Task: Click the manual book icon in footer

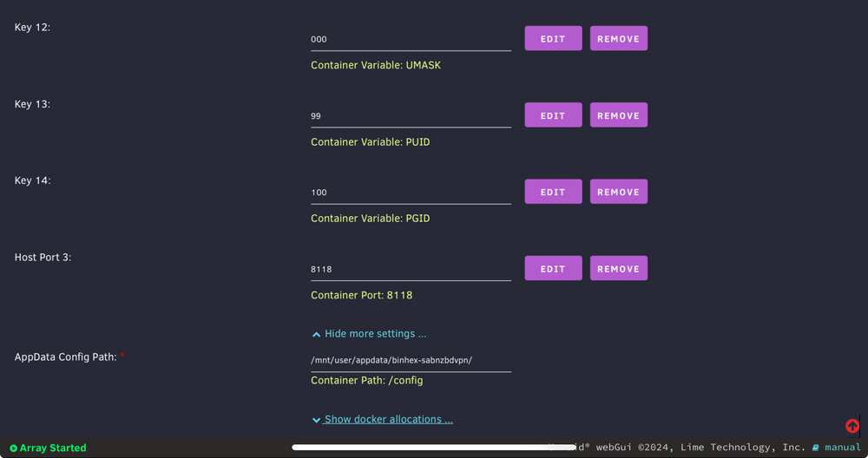Action: [x=815, y=448]
